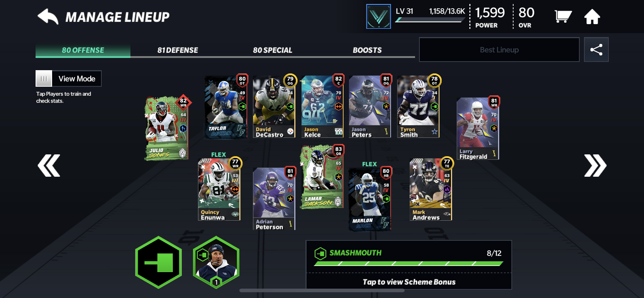The height and width of the screenshot is (298, 644).
Task: Open the Smashmouth scheme hexagon icon
Action: [158, 262]
